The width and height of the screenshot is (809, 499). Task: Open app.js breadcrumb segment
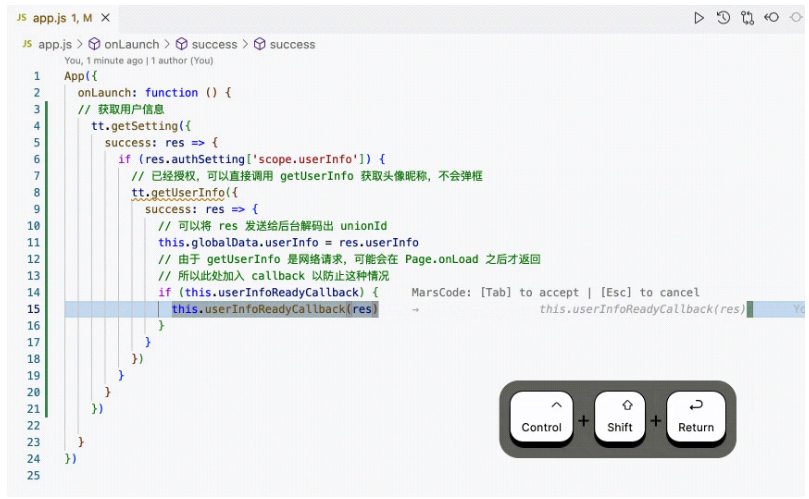pos(55,44)
